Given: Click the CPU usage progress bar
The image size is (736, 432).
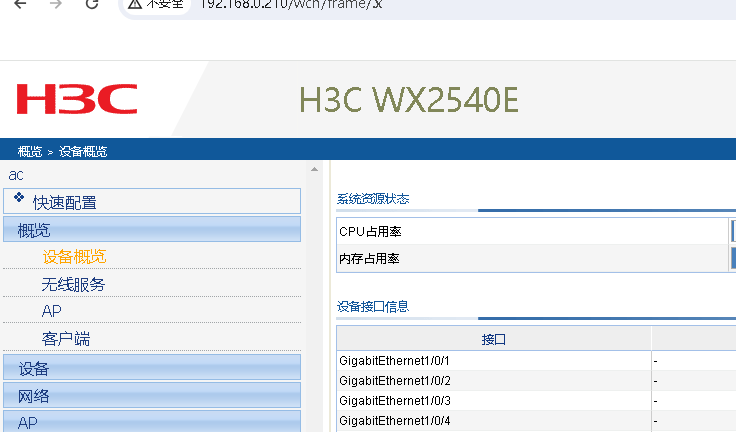Looking at the screenshot, I should [733, 231].
